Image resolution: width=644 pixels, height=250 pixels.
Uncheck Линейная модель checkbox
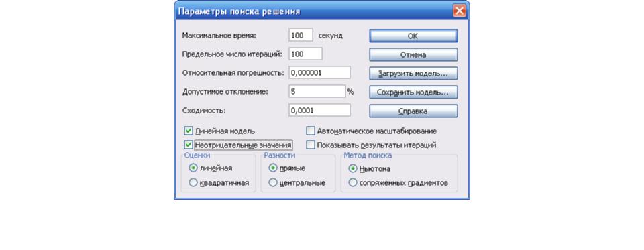(x=189, y=131)
